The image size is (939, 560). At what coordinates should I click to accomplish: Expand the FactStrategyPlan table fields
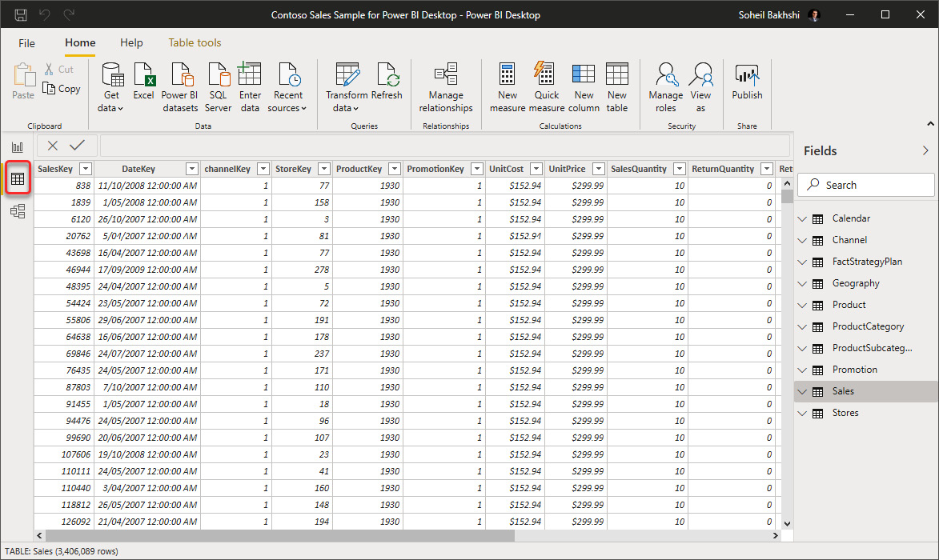click(x=802, y=262)
